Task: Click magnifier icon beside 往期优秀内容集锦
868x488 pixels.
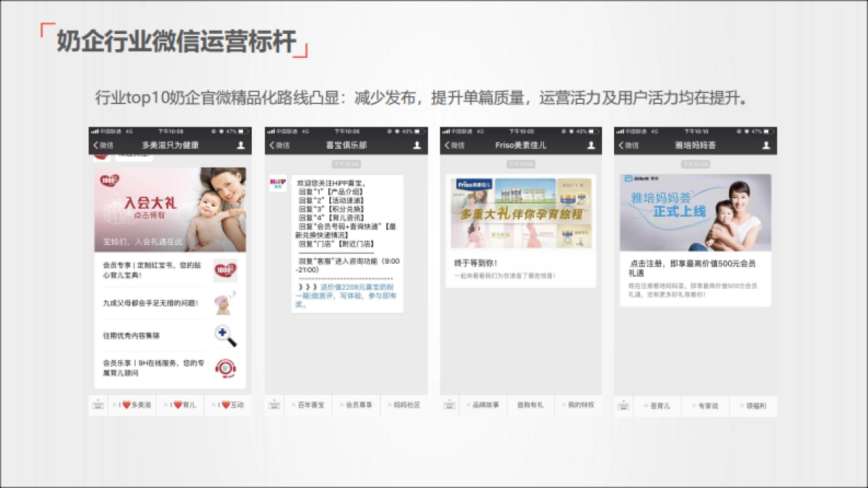Action: point(226,335)
